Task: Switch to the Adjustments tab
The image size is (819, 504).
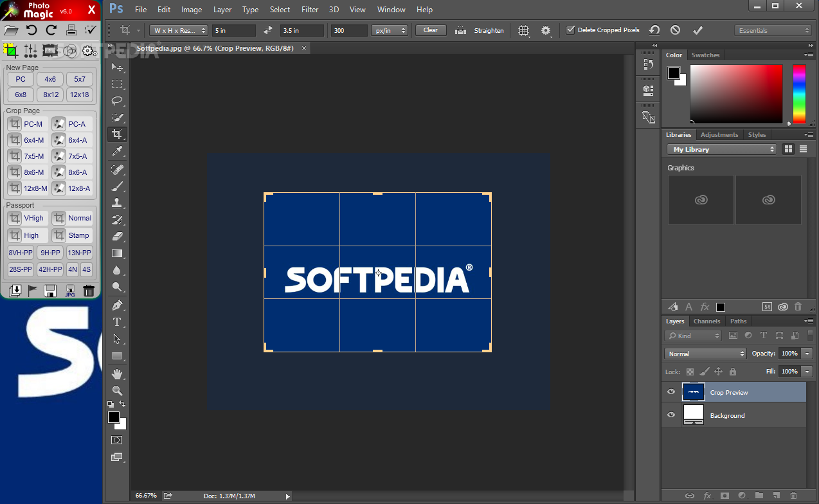Action: [x=719, y=135]
